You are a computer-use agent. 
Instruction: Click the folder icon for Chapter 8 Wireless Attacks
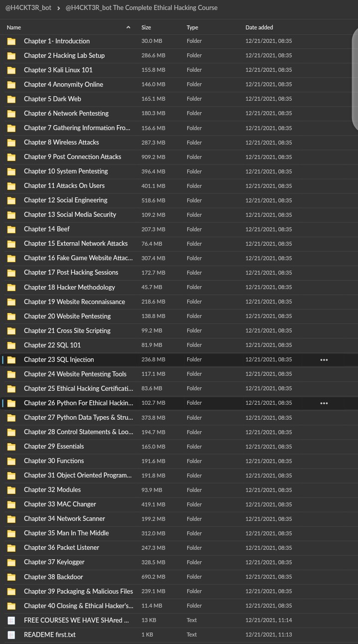[x=11, y=143]
